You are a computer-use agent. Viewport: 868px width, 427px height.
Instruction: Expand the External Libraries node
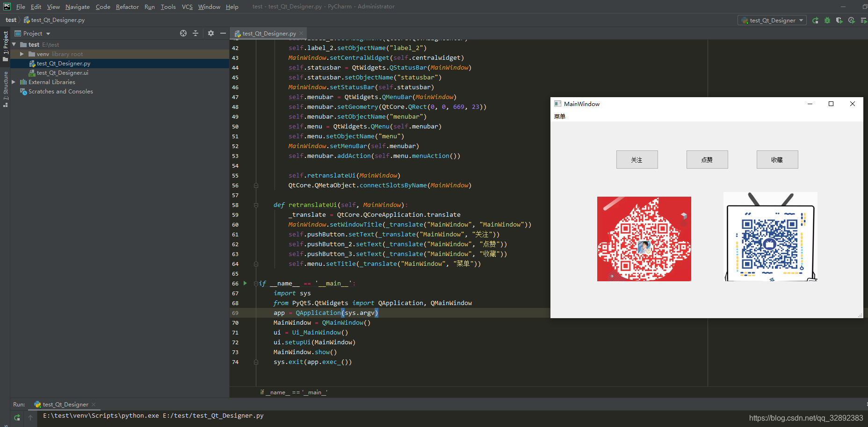pyautogui.click(x=13, y=82)
